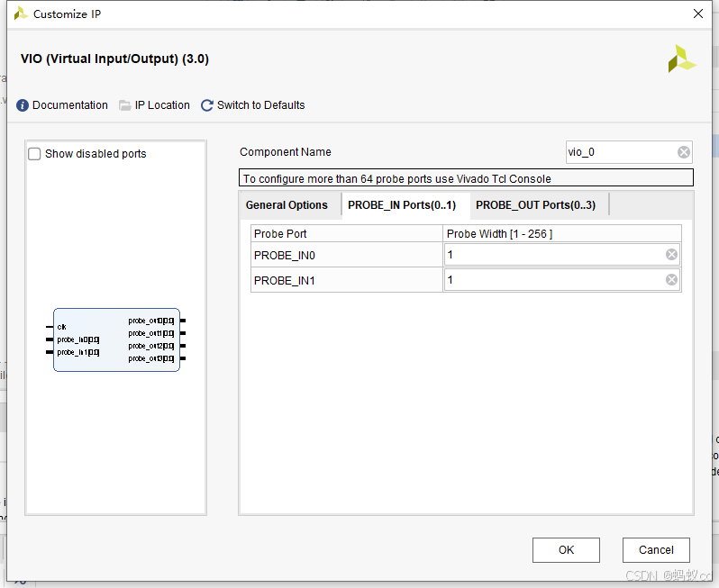This screenshot has height=588, width=719.
Task: Click the clk port in block diagram
Action: 61,327
